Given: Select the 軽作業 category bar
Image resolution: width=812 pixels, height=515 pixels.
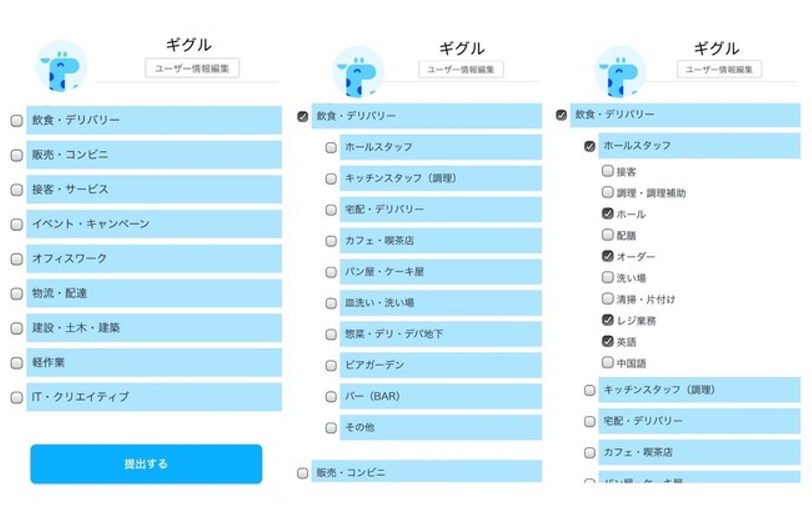Looking at the screenshot, I should coord(153,362).
